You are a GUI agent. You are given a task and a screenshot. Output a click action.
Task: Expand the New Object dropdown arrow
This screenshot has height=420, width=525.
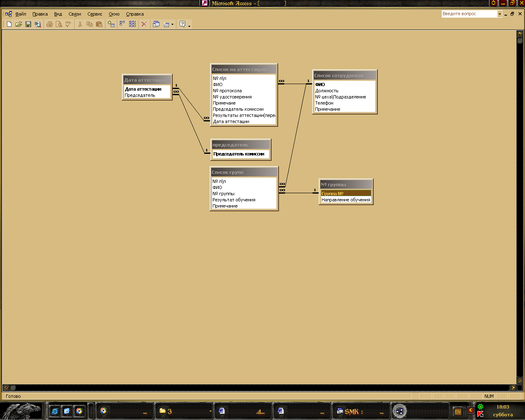(x=172, y=25)
